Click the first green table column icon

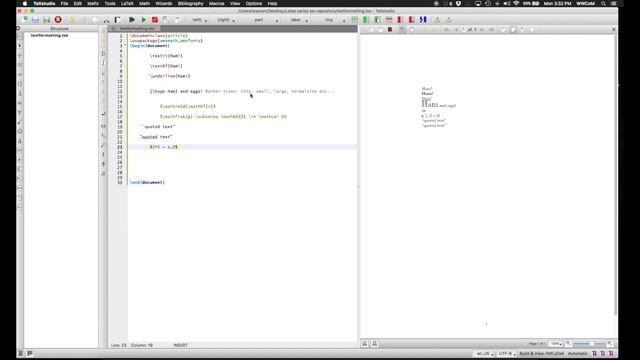366,20
